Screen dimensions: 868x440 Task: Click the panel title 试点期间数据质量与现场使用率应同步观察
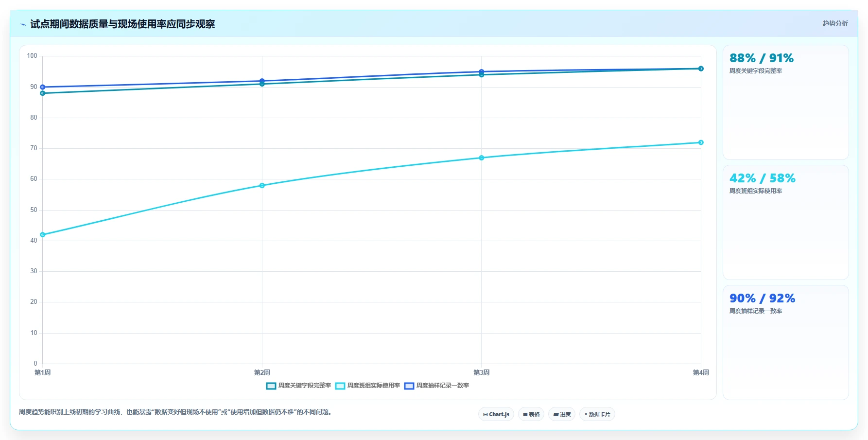[122, 24]
